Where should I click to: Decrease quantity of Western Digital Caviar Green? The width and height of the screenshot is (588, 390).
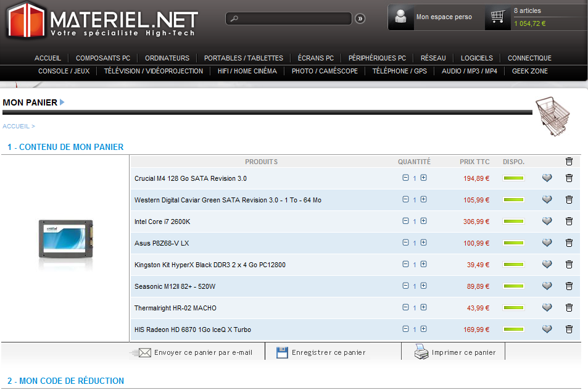coord(405,199)
